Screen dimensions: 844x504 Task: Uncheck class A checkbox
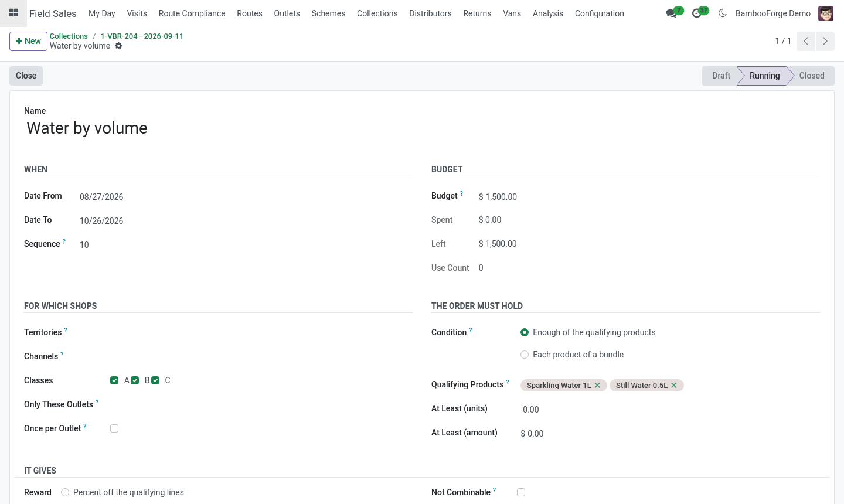pyautogui.click(x=114, y=380)
